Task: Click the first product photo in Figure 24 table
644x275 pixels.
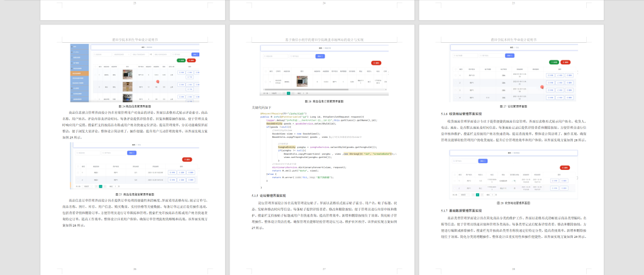Action: tap(127, 75)
